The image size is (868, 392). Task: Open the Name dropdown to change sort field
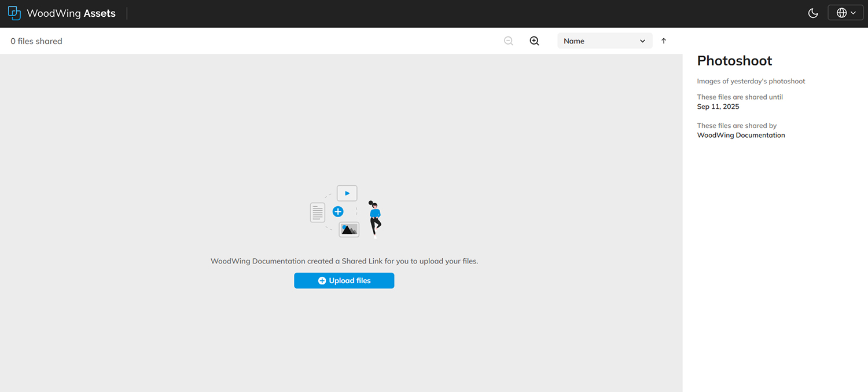pos(605,41)
